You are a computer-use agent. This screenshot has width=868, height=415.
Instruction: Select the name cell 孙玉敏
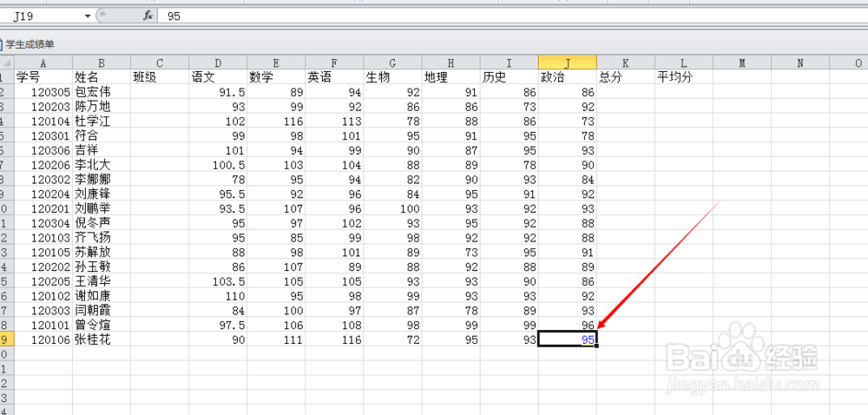[102, 267]
